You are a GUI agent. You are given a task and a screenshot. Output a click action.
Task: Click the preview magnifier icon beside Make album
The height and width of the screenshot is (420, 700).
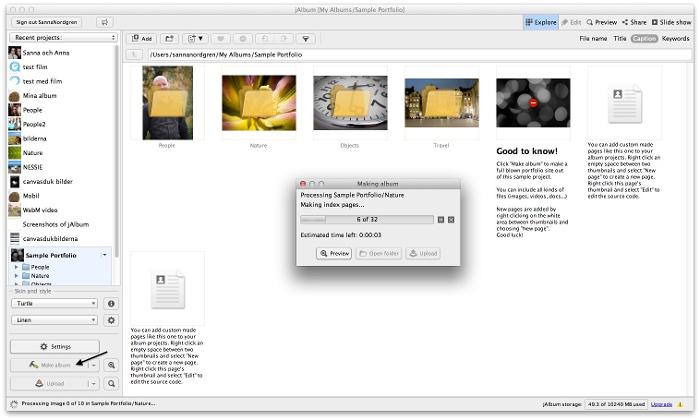[x=111, y=366]
